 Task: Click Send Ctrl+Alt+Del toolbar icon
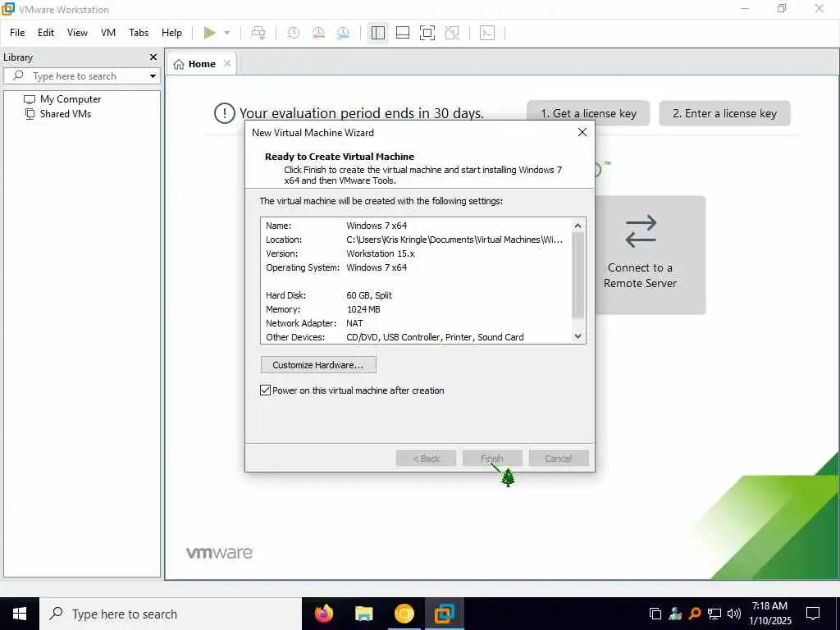(x=258, y=33)
